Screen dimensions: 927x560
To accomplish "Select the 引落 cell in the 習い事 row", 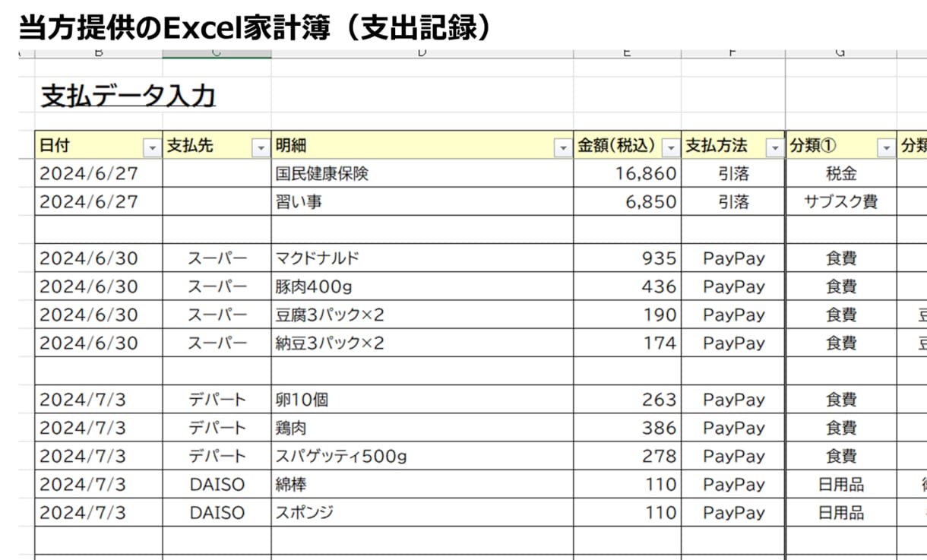I will click(733, 202).
